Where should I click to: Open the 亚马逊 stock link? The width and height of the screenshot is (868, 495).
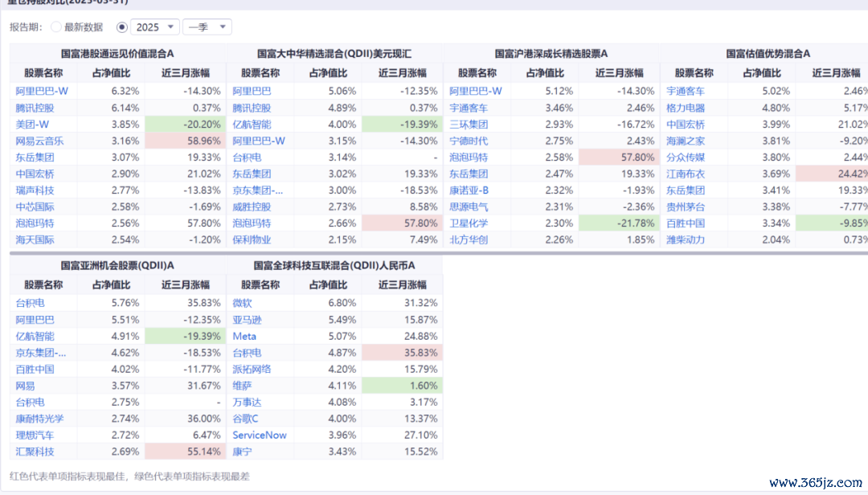click(247, 320)
